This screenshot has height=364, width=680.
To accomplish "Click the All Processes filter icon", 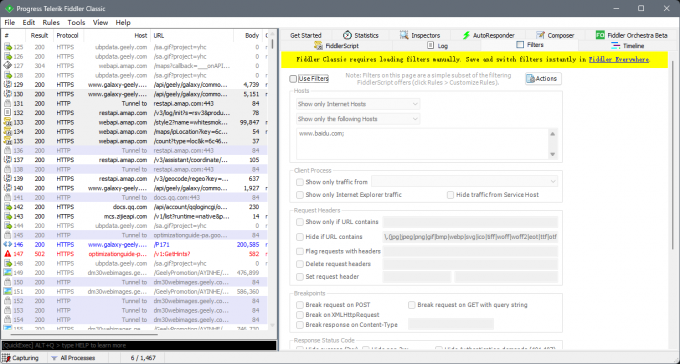I will pyautogui.click(x=54, y=358).
